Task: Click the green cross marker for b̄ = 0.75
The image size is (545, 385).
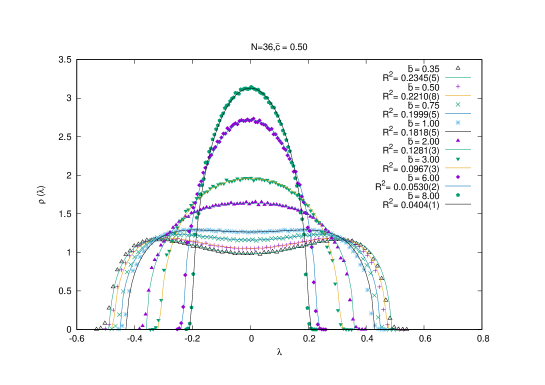Action: tap(458, 105)
